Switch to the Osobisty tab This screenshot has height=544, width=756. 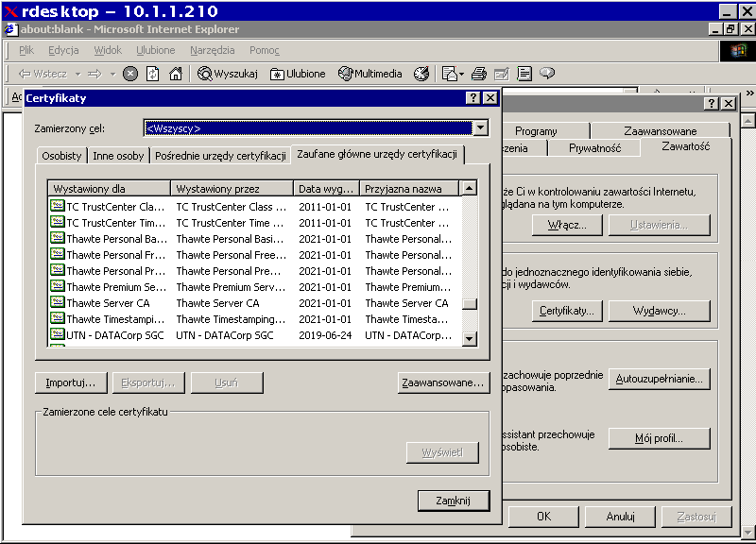coord(61,156)
